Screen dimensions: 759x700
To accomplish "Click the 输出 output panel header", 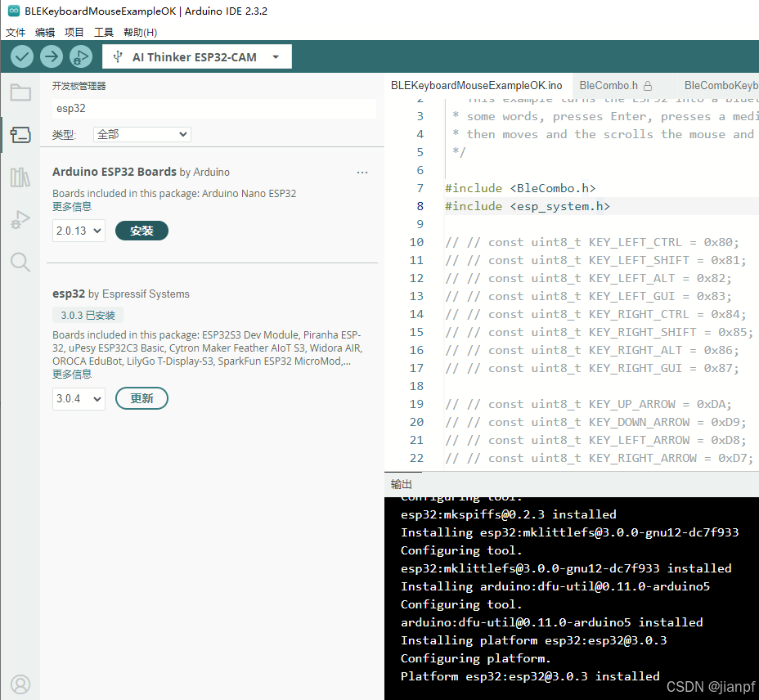I will 402,484.
